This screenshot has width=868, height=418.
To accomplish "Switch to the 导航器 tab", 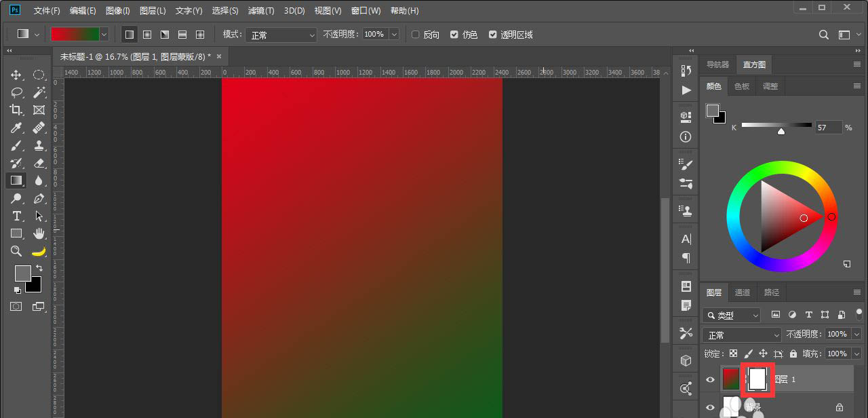I will pyautogui.click(x=717, y=64).
